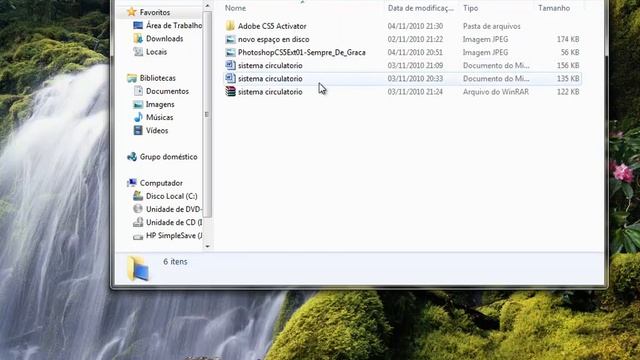640x360 pixels.
Task: Click the Documentos library icon
Action: click(x=138, y=91)
